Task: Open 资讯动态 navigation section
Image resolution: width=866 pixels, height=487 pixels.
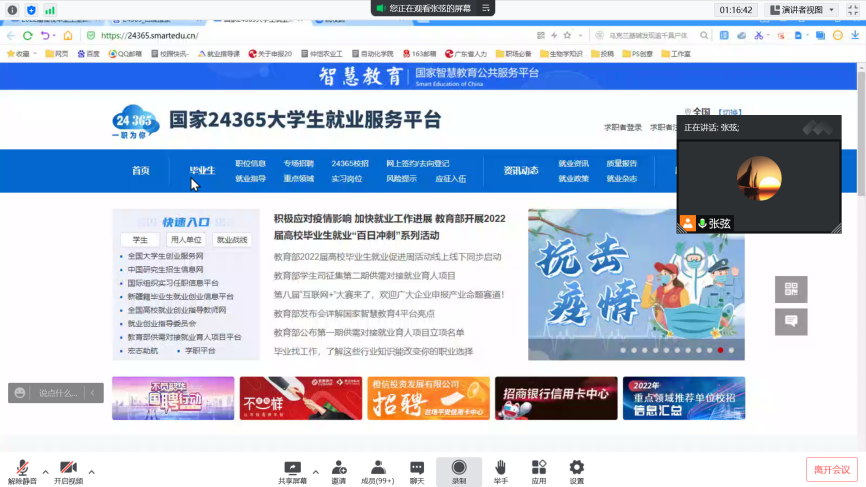Action: click(x=521, y=171)
